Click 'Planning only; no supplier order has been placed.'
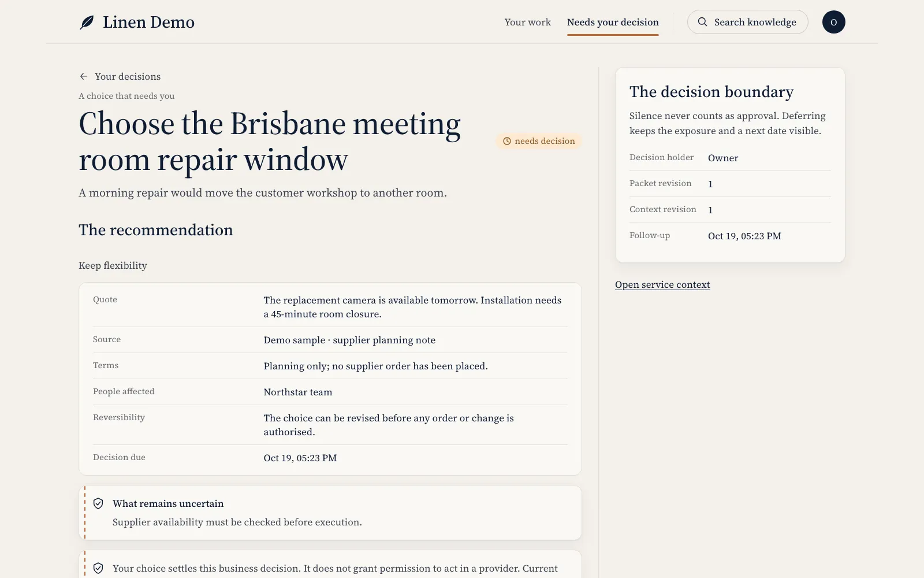The image size is (924, 578). click(375, 366)
